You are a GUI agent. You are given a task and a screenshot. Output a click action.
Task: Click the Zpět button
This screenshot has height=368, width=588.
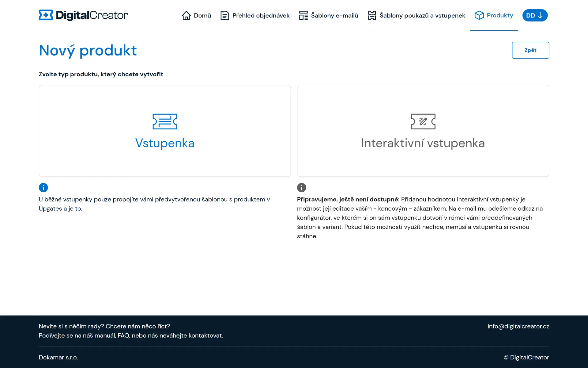pos(530,50)
